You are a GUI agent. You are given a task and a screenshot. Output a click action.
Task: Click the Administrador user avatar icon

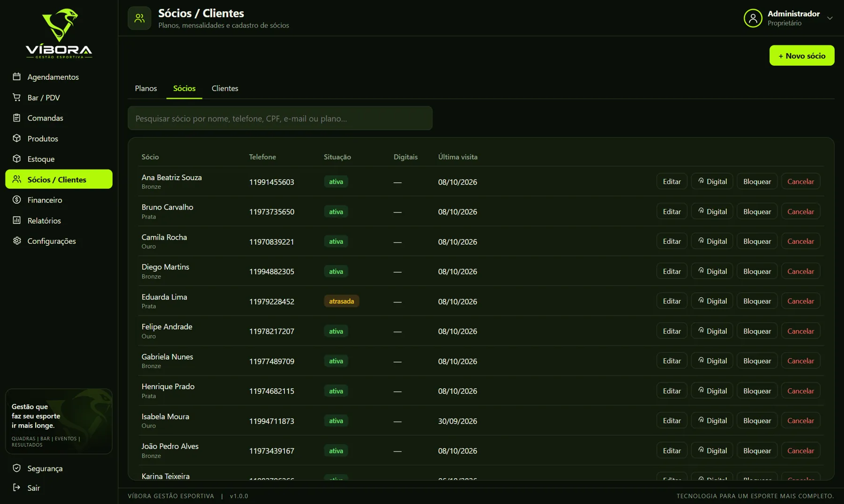pos(753,18)
